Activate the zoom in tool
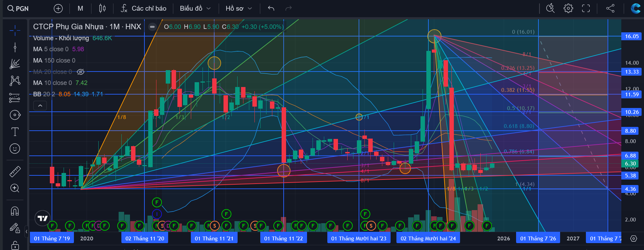The image size is (644, 250). coord(15,188)
